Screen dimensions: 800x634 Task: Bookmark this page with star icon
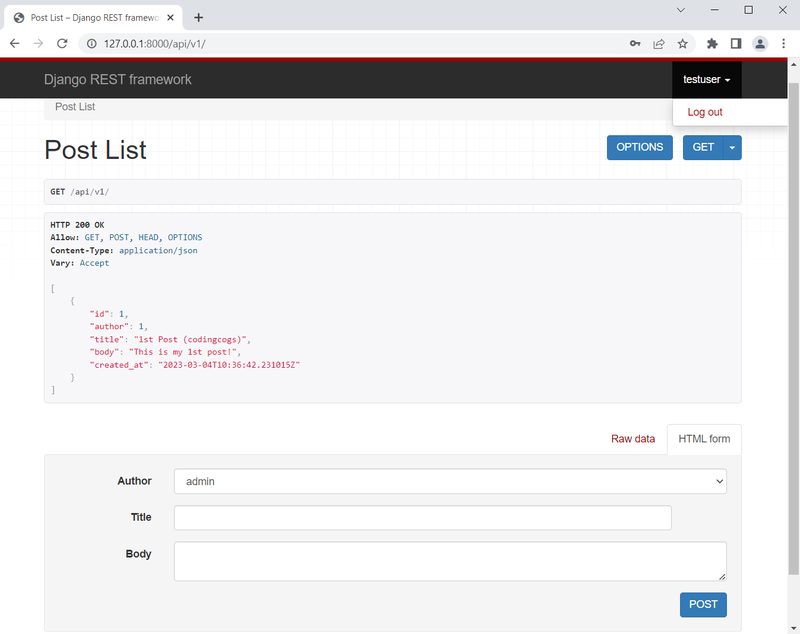click(683, 44)
